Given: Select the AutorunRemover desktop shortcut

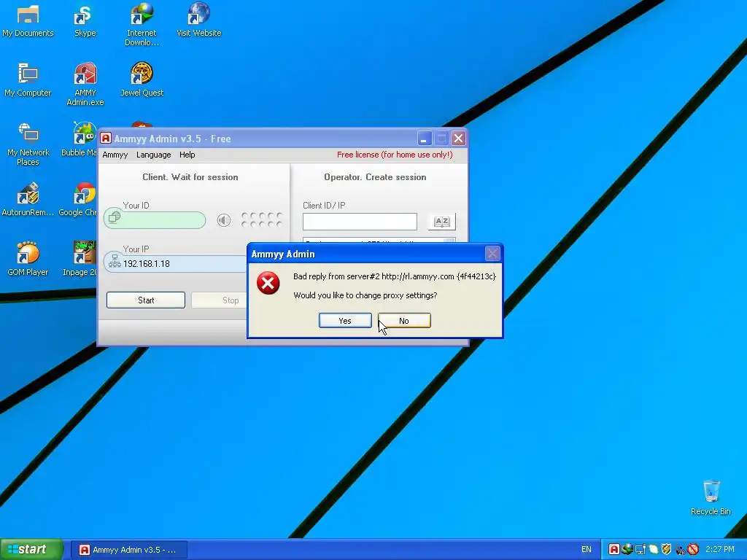Looking at the screenshot, I should pos(28,200).
